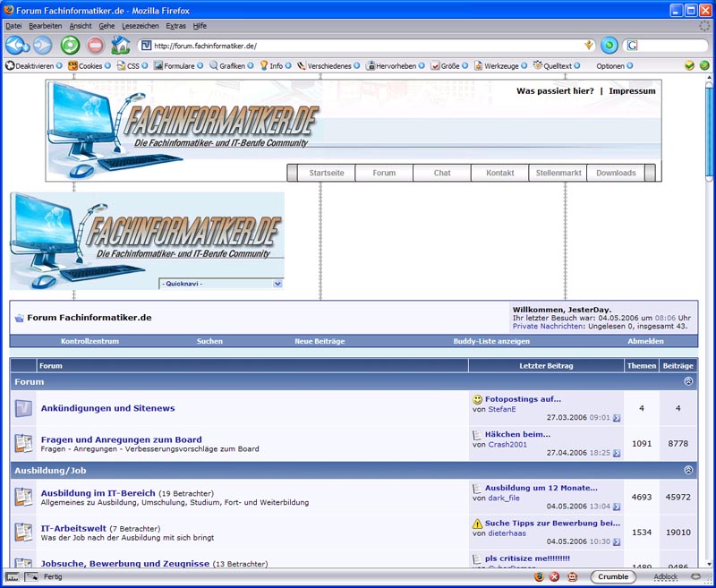Click the Stellenmarkt navigation tab
The image size is (716, 588).
tap(558, 173)
